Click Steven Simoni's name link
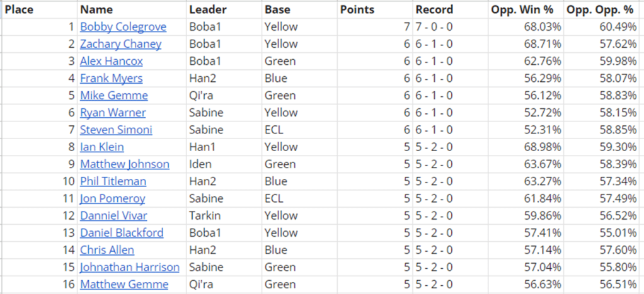The image size is (644, 294). coord(116,130)
